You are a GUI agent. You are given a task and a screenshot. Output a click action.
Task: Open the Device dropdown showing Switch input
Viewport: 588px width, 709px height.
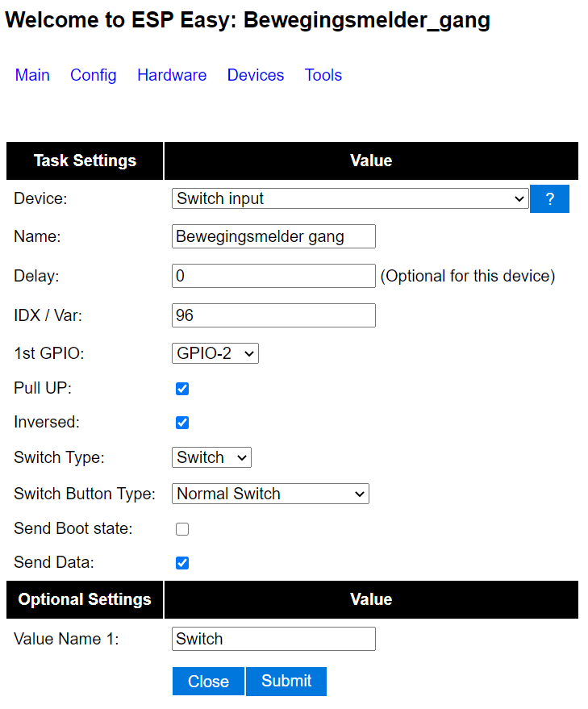[350, 198]
